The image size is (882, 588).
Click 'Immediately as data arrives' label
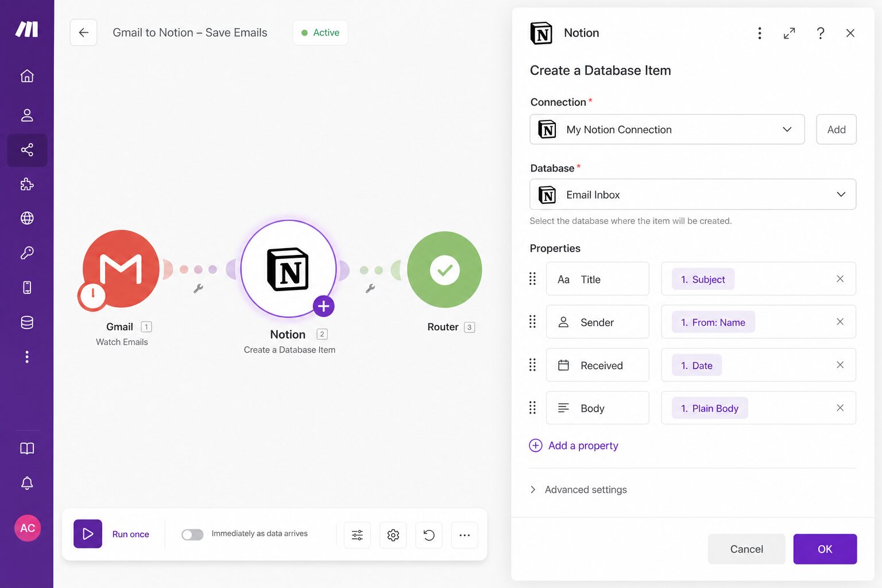tap(260, 533)
